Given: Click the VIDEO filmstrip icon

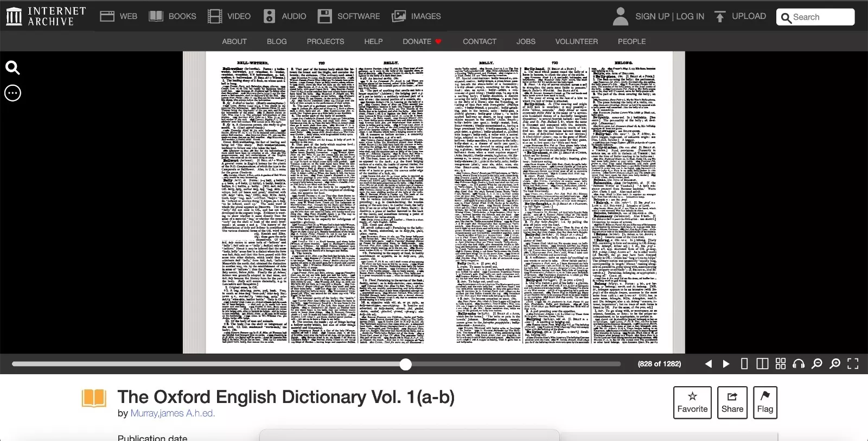Looking at the screenshot, I should [x=215, y=16].
